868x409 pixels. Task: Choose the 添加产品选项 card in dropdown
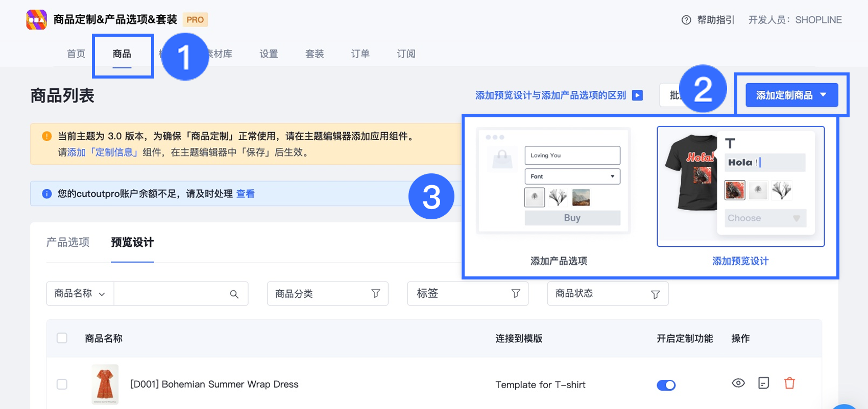pos(554,197)
